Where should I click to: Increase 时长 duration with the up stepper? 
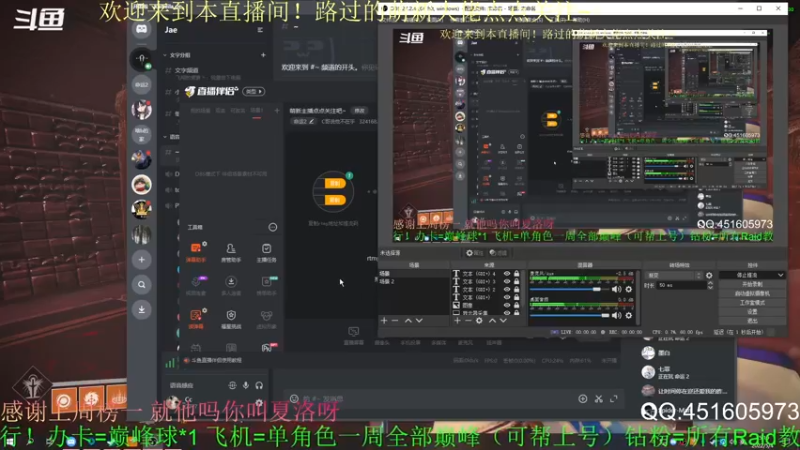(710, 283)
